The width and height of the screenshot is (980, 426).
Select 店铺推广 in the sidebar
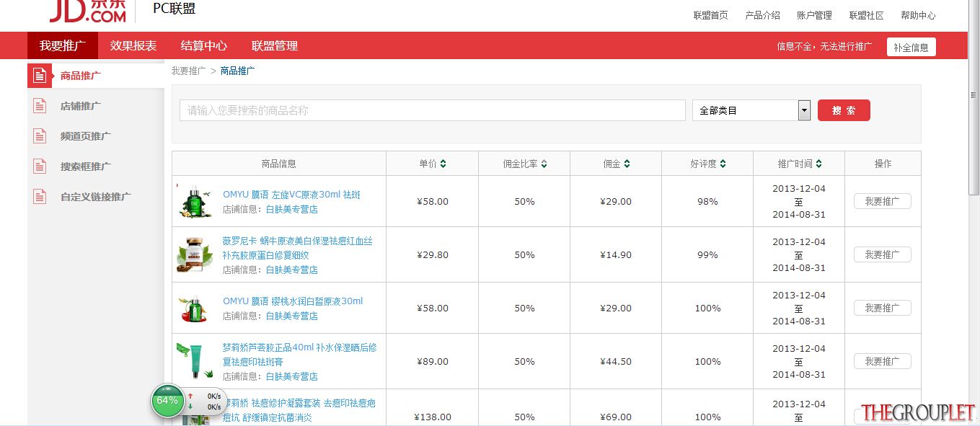click(x=81, y=106)
